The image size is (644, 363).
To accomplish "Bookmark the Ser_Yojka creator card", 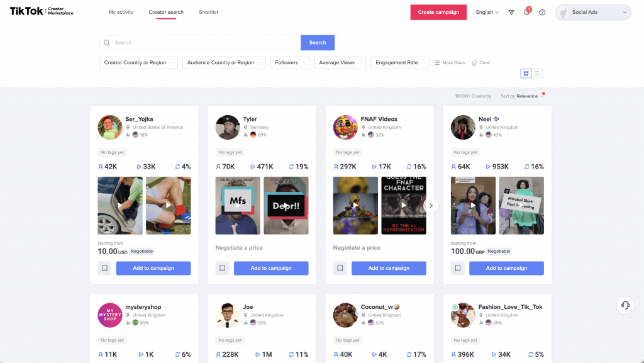I will pyautogui.click(x=104, y=268).
